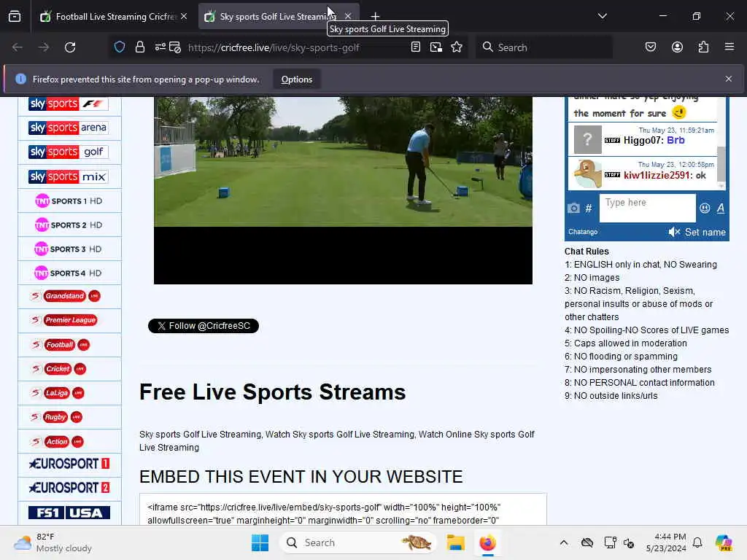The height and width of the screenshot is (560, 747).
Task: Open the Firefox application menu
Action: click(x=729, y=47)
